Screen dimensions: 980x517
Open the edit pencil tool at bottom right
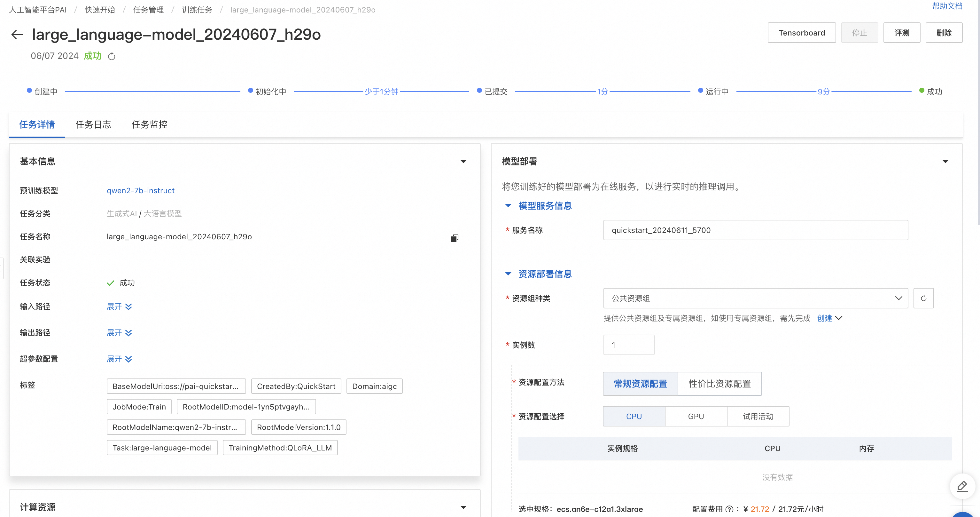[x=962, y=486]
